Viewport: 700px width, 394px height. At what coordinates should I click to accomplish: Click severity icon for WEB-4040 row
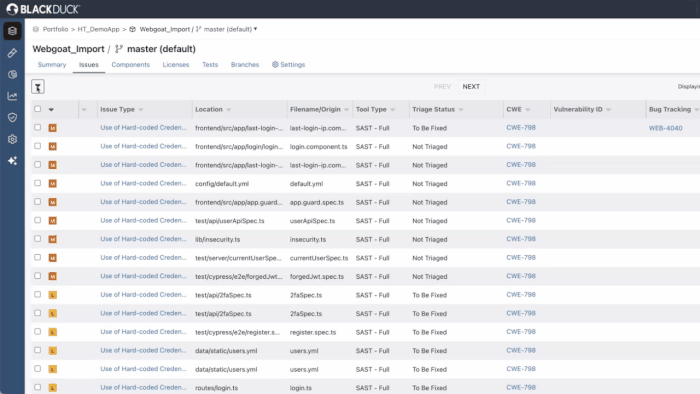click(x=53, y=128)
